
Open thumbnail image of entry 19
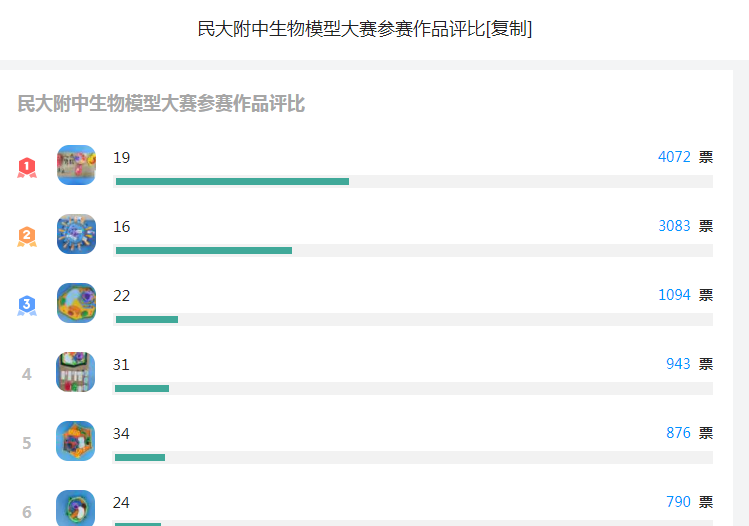point(76,165)
